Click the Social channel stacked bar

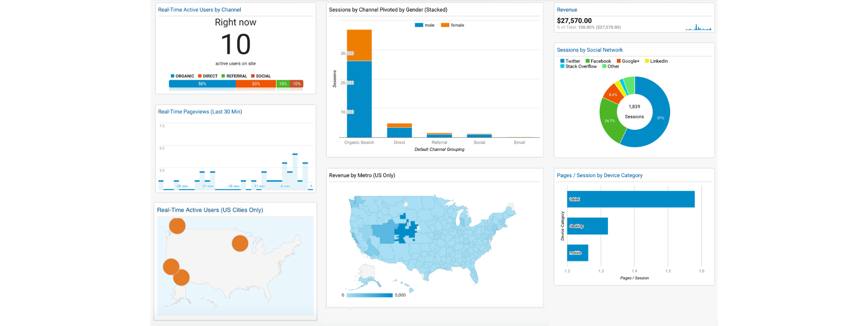(479, 136)
